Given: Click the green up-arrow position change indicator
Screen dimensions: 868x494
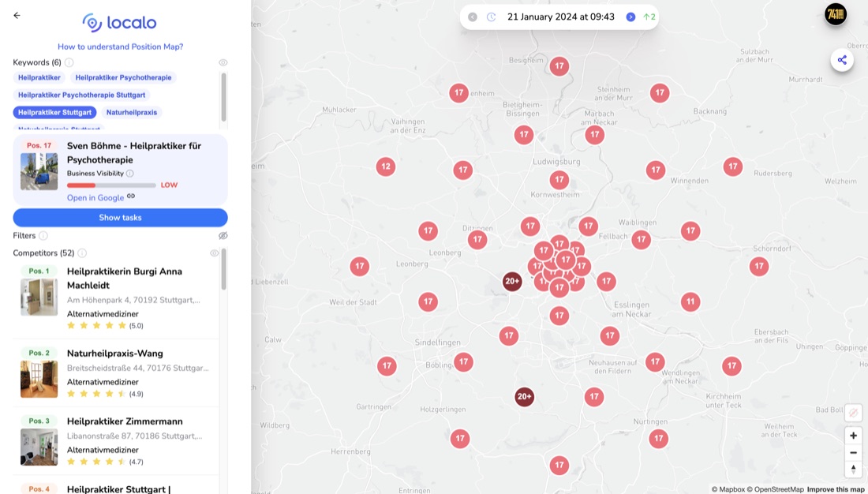Looking at the screenshot, I should pyautogui.click(x=649, y=17).
